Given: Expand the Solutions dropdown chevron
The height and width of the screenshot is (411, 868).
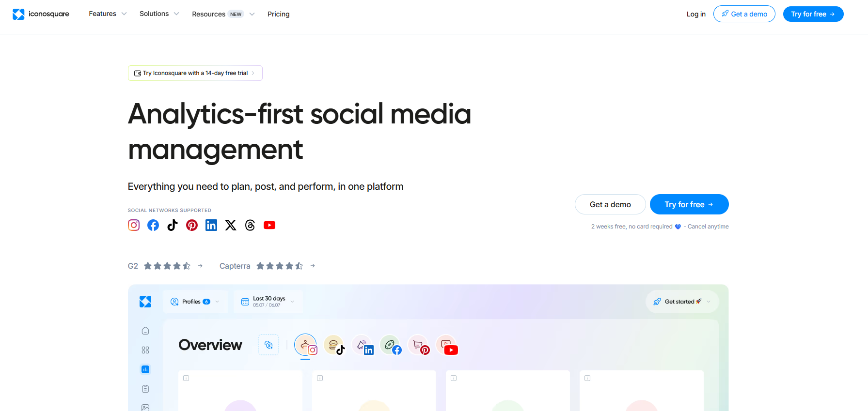Looking at the screenshot, I should click(x=176, y=14).
